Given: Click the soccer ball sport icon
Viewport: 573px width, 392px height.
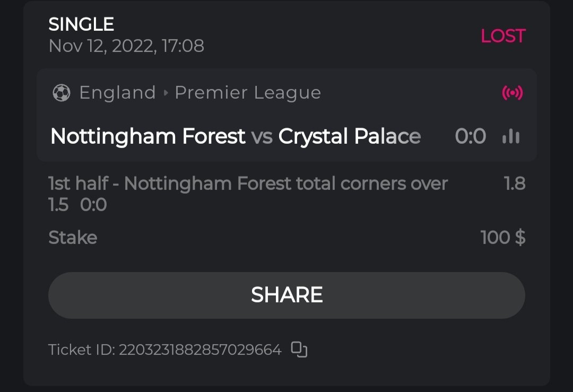Looking at the screenshot, I should click(62, 93).
